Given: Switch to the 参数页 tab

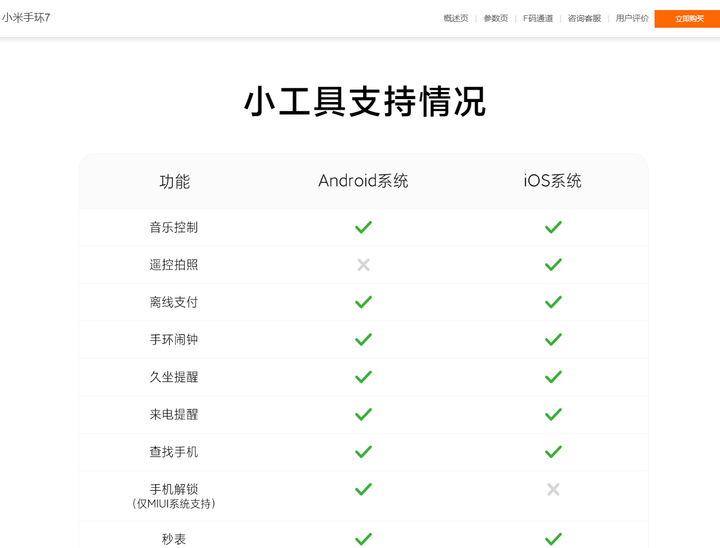Looking at the screenshot, I should 495,18.
